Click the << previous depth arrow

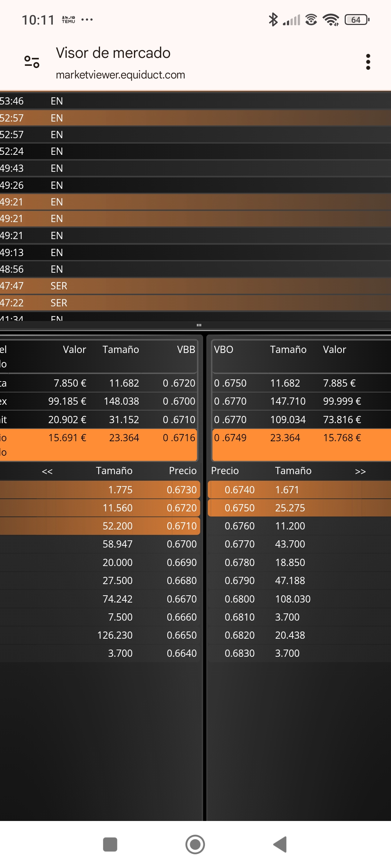click(x=47, y=471)
